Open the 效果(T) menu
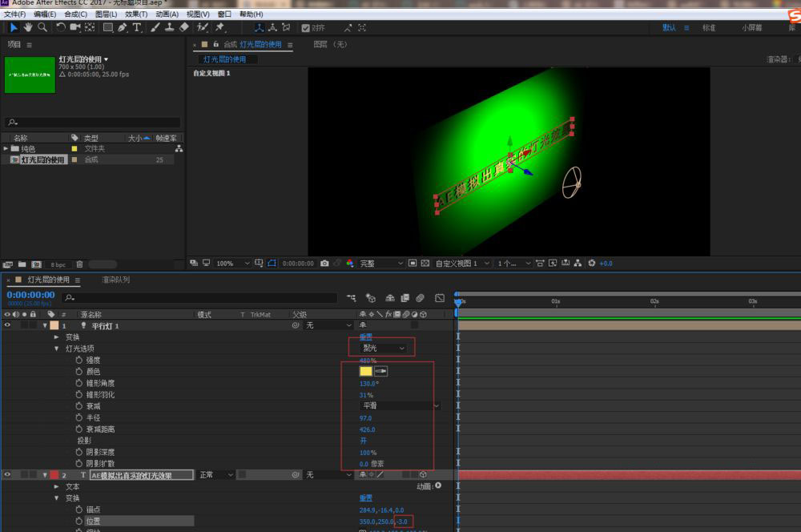 [x=136, y=14]
